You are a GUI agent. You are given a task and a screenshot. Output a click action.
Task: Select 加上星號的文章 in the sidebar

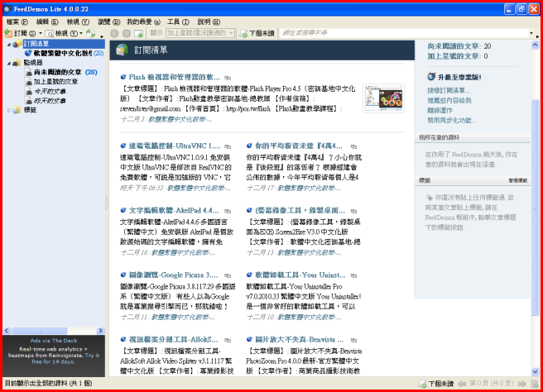tap(56, 82)
